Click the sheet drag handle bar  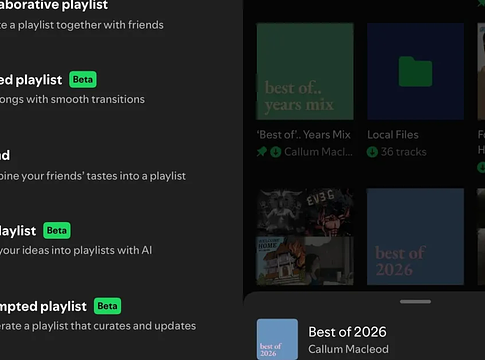click(415, 302)
